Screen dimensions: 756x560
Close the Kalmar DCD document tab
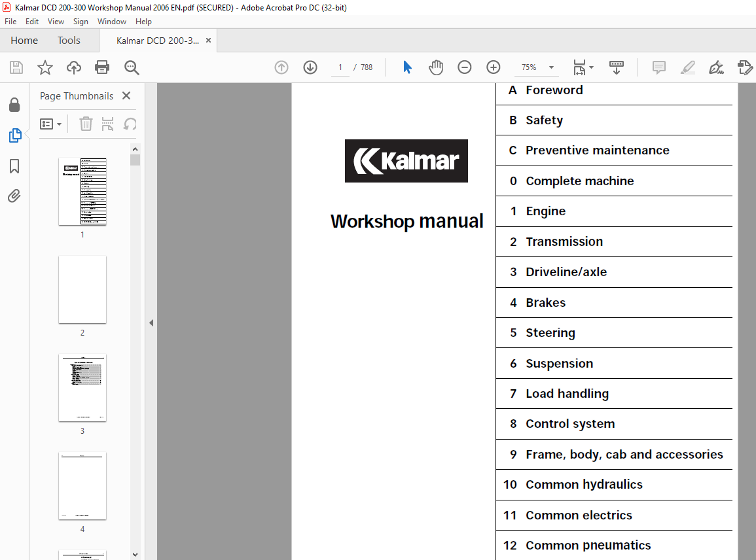pos(208,41)
